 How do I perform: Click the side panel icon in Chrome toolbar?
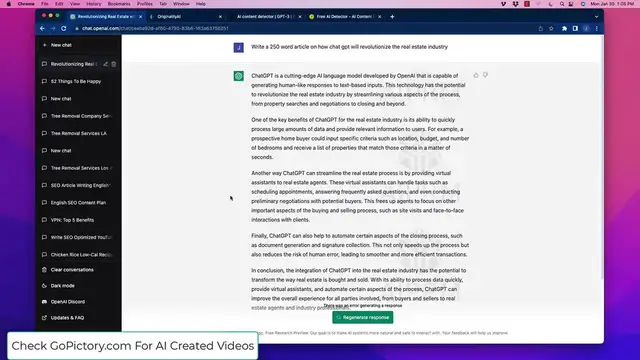(575, 29)
